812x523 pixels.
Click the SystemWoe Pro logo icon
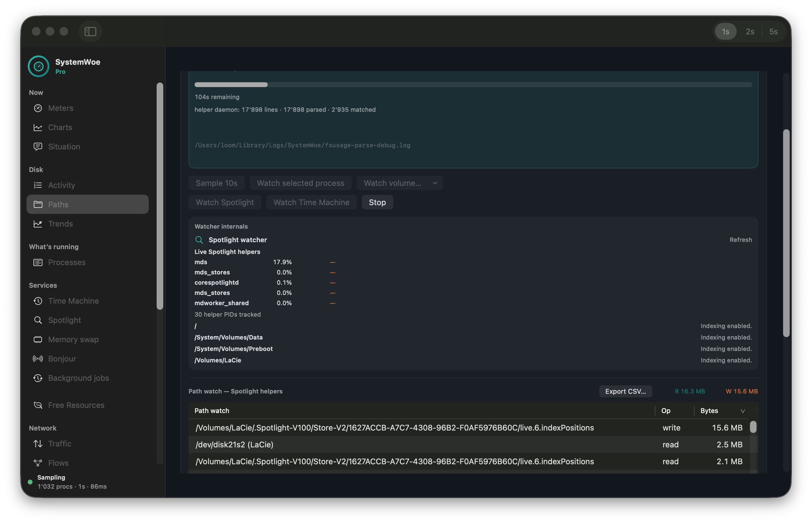point(39,66)
